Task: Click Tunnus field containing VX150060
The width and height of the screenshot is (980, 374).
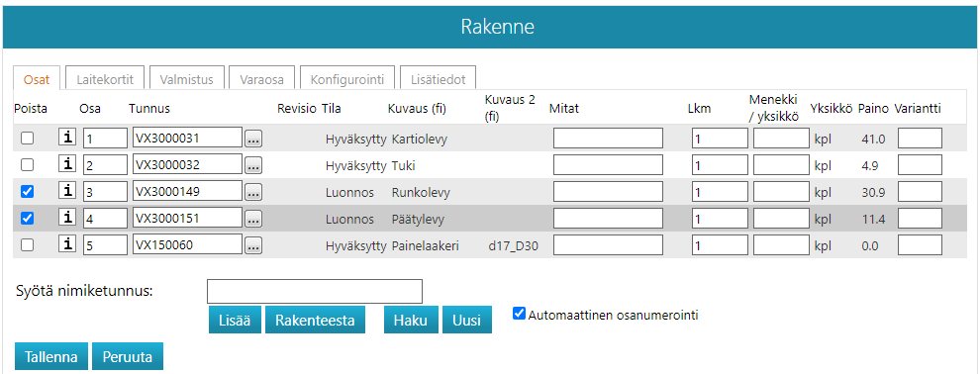Action: coord(187,244)
